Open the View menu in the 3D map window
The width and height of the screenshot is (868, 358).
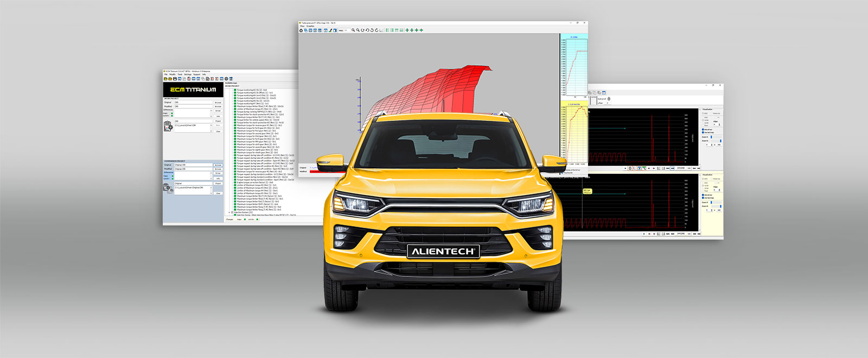[x=302, y=26]
